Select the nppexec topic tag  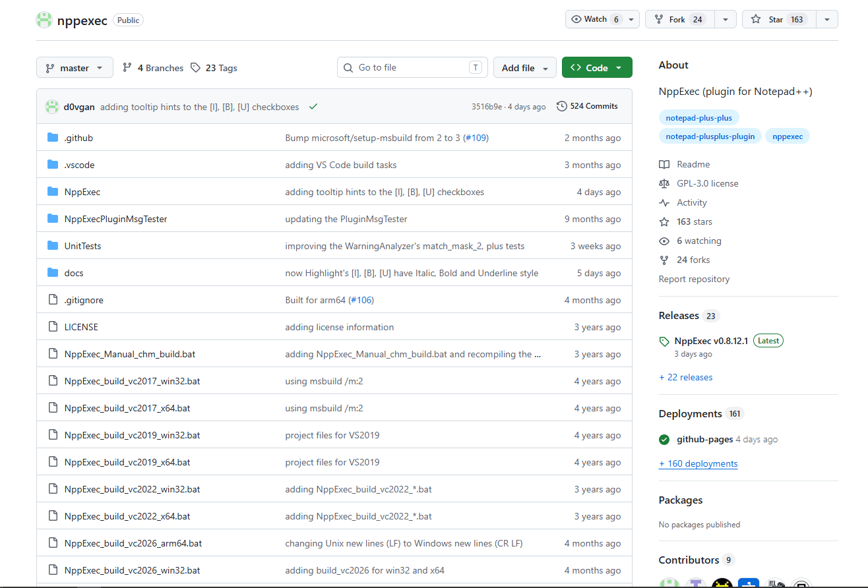[788, 136]
